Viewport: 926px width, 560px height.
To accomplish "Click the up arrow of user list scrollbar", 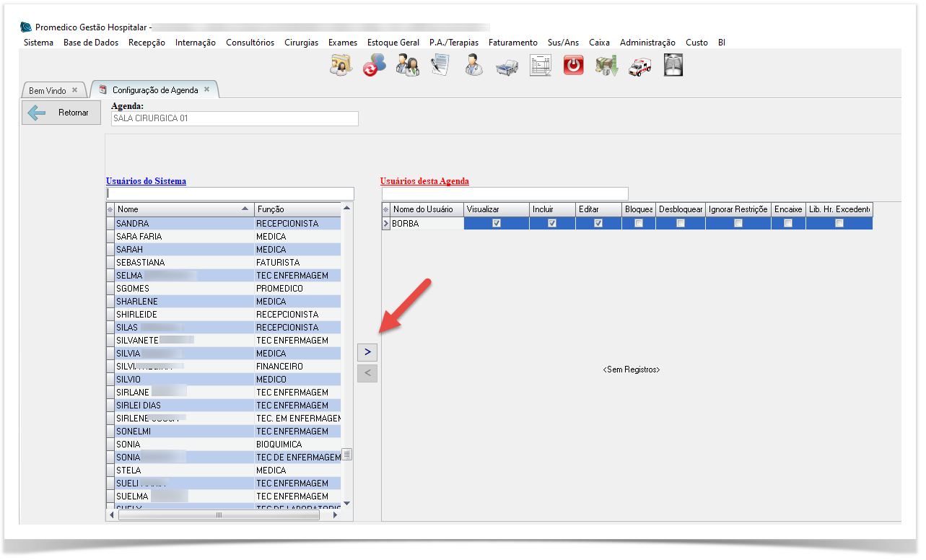I will coord(346,209).
